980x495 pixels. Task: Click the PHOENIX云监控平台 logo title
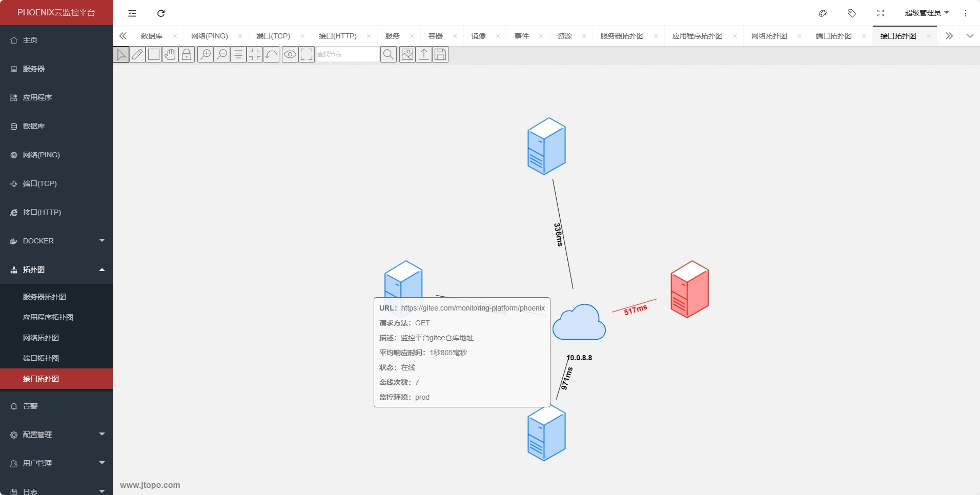point(56,13)
